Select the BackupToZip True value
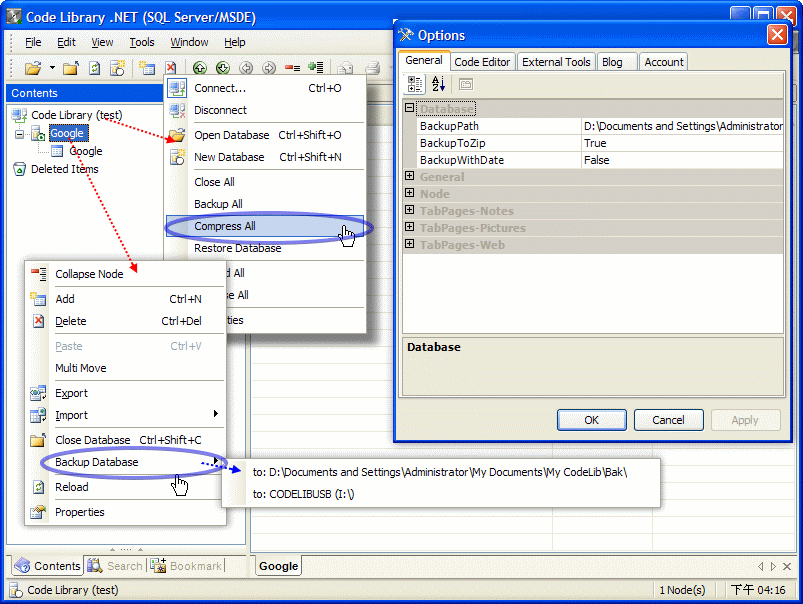 tap(682, 143)
